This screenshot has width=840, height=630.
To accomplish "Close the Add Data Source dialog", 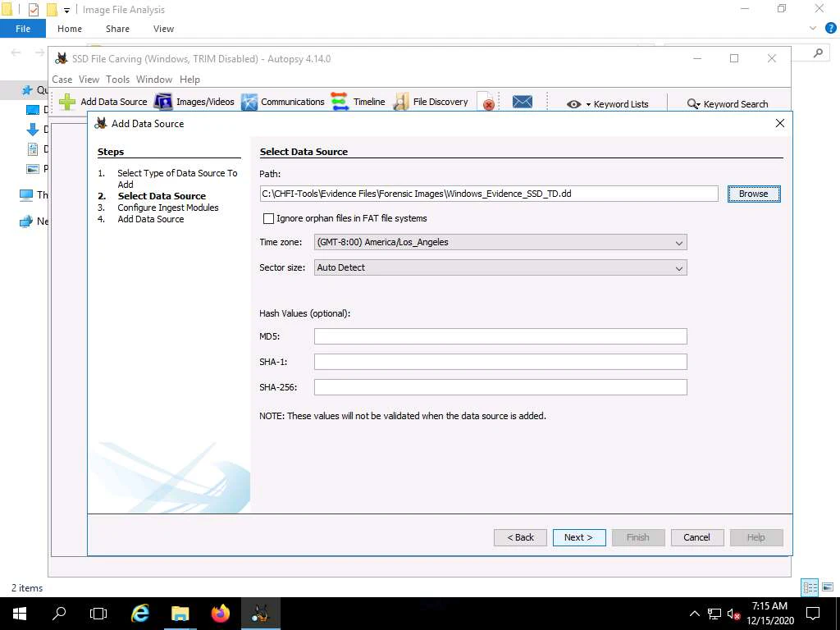I will [x=780, y=123].
